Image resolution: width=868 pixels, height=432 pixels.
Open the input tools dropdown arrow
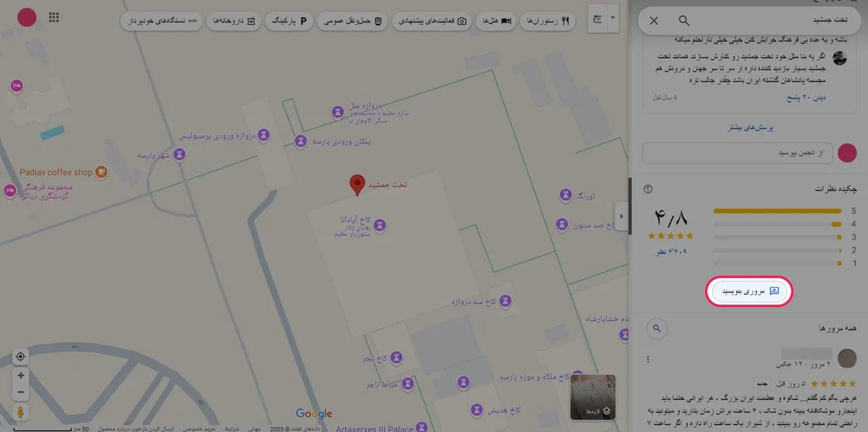pyautogui.click(x=613, y=17)
